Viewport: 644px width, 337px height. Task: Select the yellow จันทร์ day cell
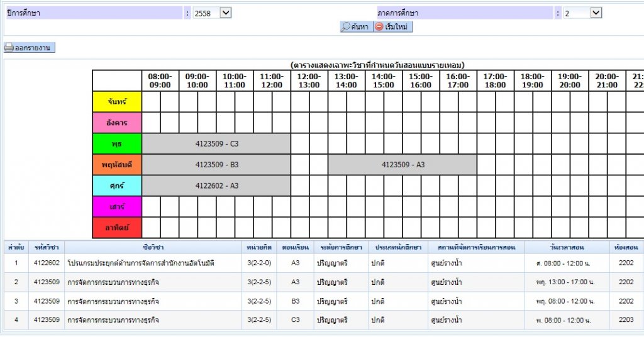[117, 101]
